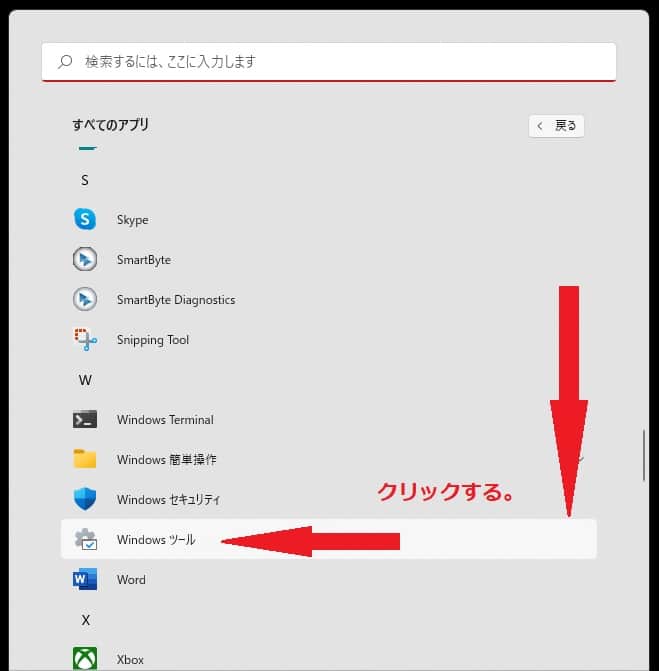The height and width of the screenshot is (671, 659).
Task: Jump via the X letter header
Action: 86,620
